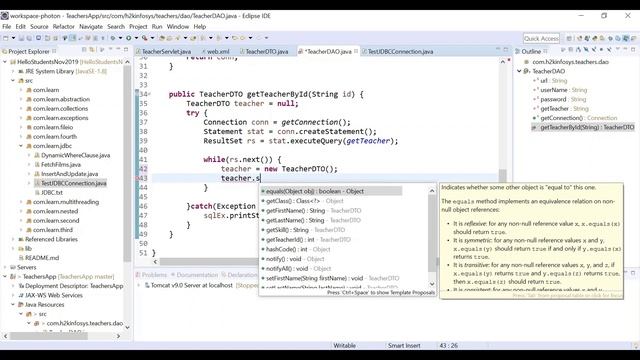Viewport: 640px width, 360px height.
Task: Open the File menu
Action: pos(7,27)
